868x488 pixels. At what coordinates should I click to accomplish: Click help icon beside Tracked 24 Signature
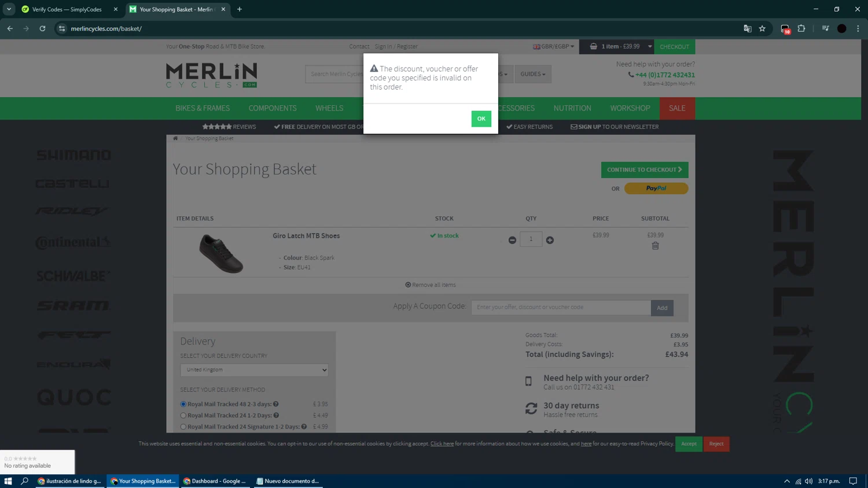(304, 427)
